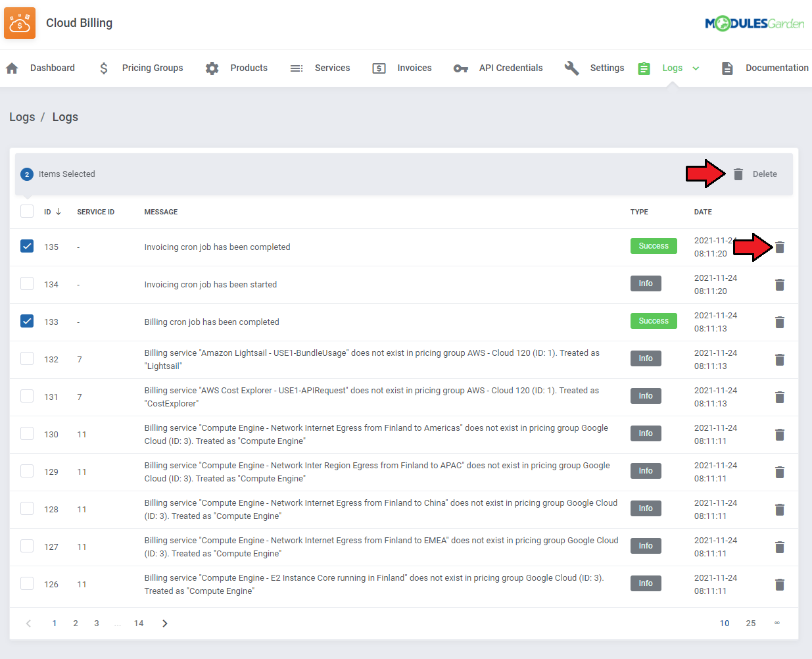Click the Pricing Groups dollar icon
Screen dimensions: 812x659
click(x=104, y=68)
